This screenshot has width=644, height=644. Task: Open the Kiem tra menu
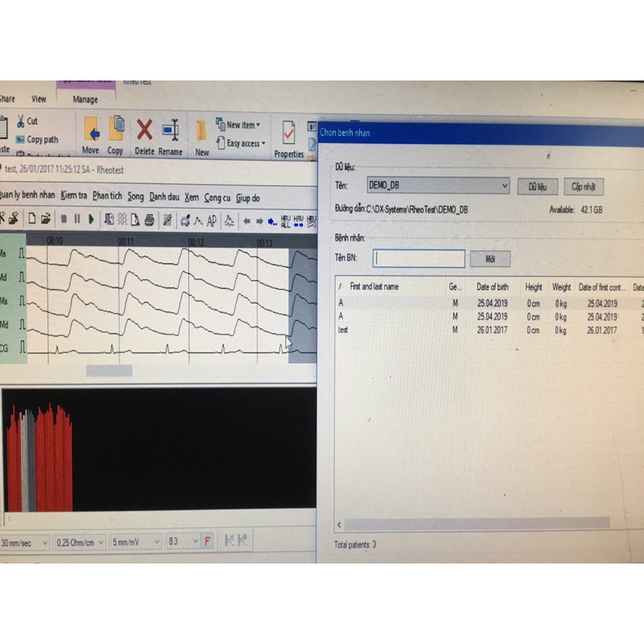click(74, 196)
